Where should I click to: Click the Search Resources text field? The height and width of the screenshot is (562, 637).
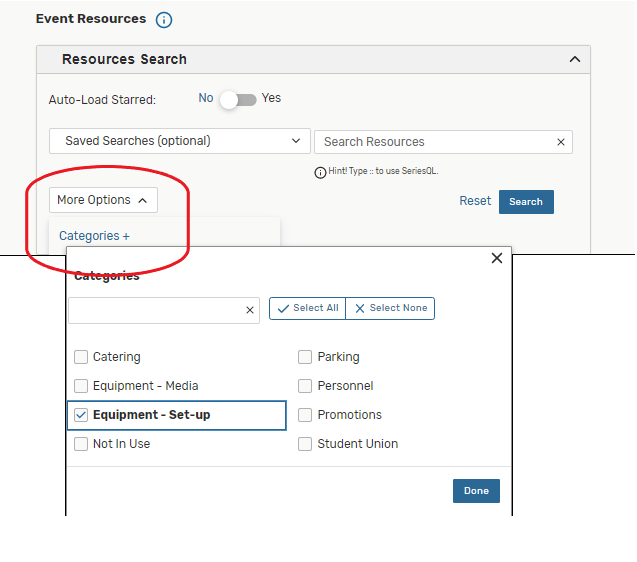click(x=432, y=142)
